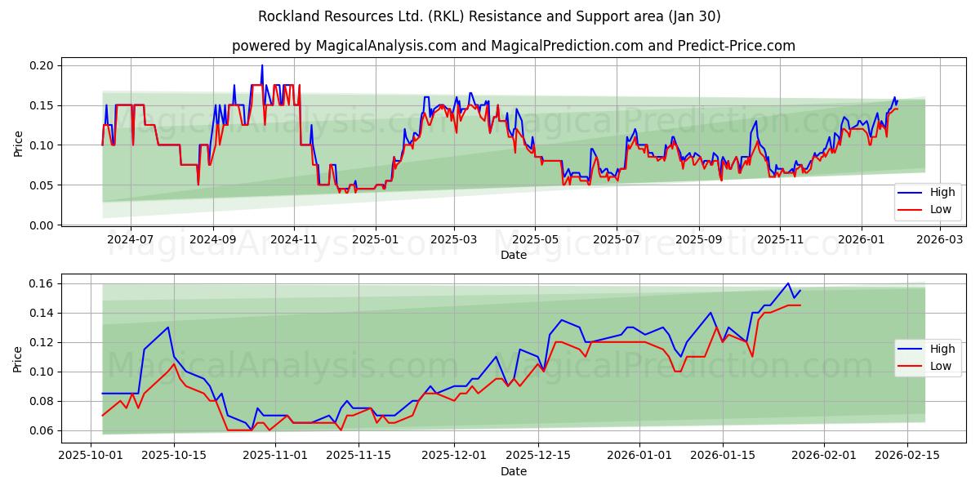Click the '0.16' y-axis label in bottom chart
The height and width of the screenshot is (490, 980).
coord(42,283)
